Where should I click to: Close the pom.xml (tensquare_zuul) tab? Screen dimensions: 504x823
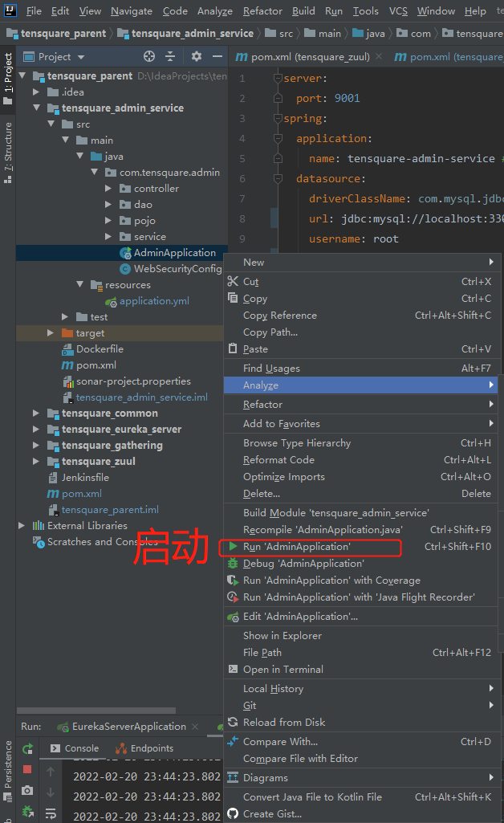(379, 56)
